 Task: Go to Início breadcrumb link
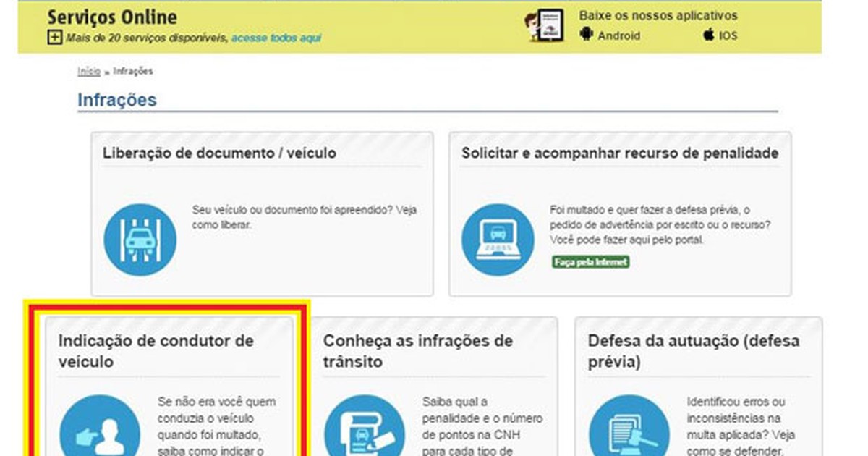pos(89,72)
